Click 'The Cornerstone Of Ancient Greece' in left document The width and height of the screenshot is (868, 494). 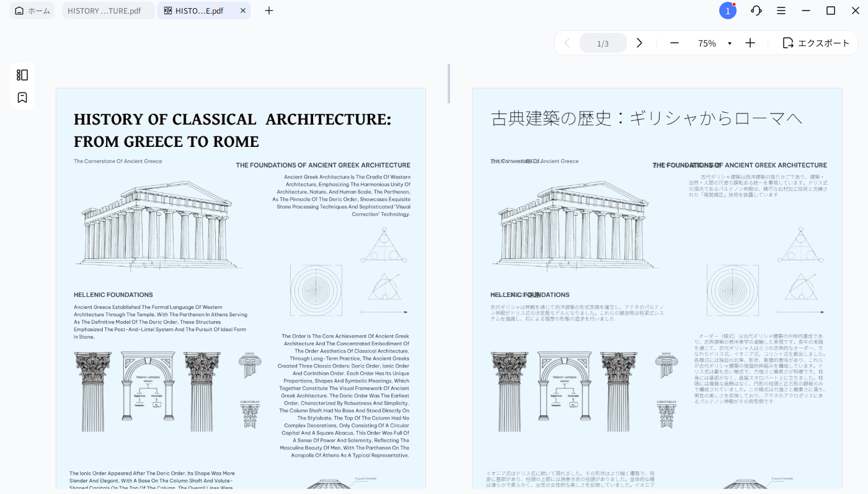point(118,161)
